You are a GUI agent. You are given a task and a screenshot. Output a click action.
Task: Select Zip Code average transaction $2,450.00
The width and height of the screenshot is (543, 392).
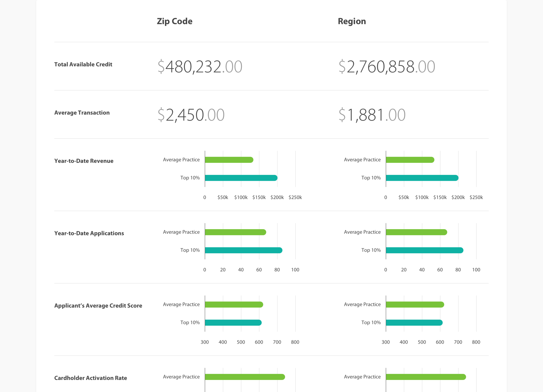click(191, 115)
